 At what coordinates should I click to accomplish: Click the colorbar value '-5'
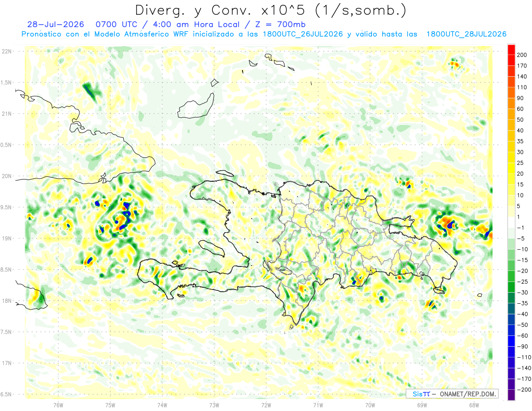tap(521, 239)
